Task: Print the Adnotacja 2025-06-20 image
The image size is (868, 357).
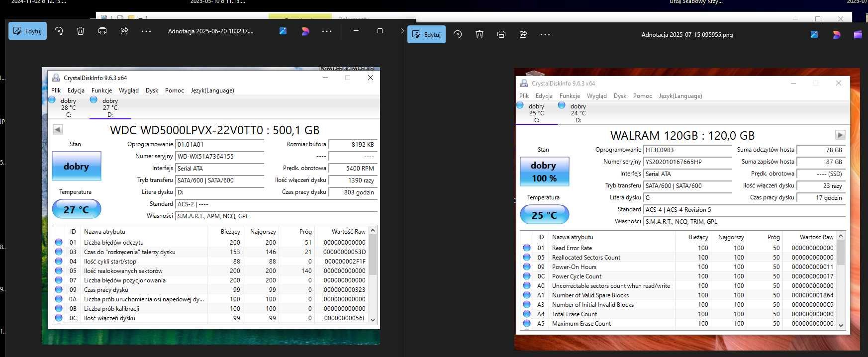Action: pos(102,31)
